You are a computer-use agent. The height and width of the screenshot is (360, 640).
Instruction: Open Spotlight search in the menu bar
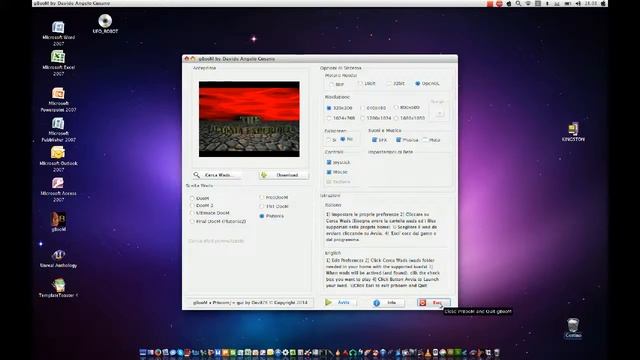518,3
